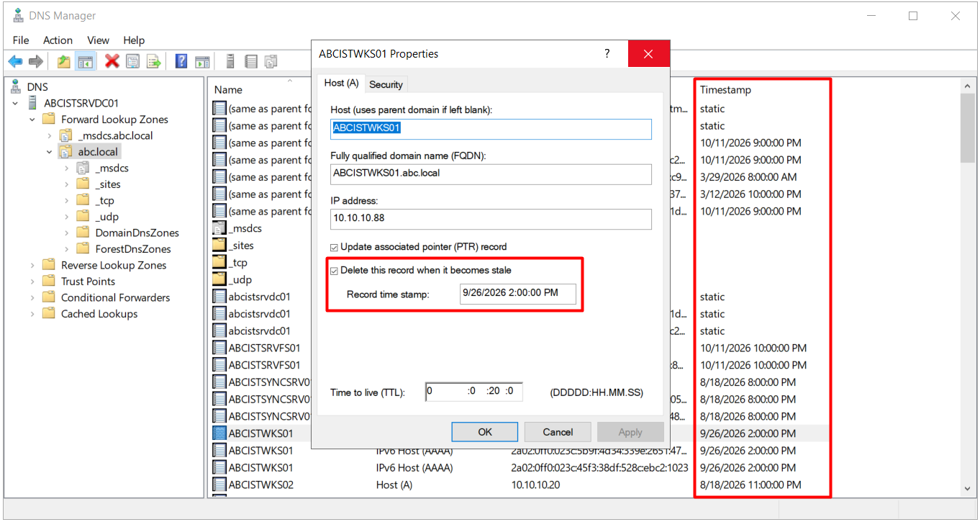980x522 pixels.
Task: Expand the Trust Points node
Action: pos(32,281)
